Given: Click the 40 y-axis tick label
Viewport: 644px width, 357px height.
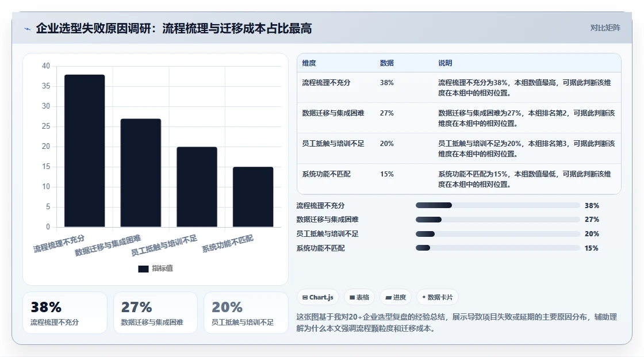Looking at the screenshot, I should click(46, 66).
